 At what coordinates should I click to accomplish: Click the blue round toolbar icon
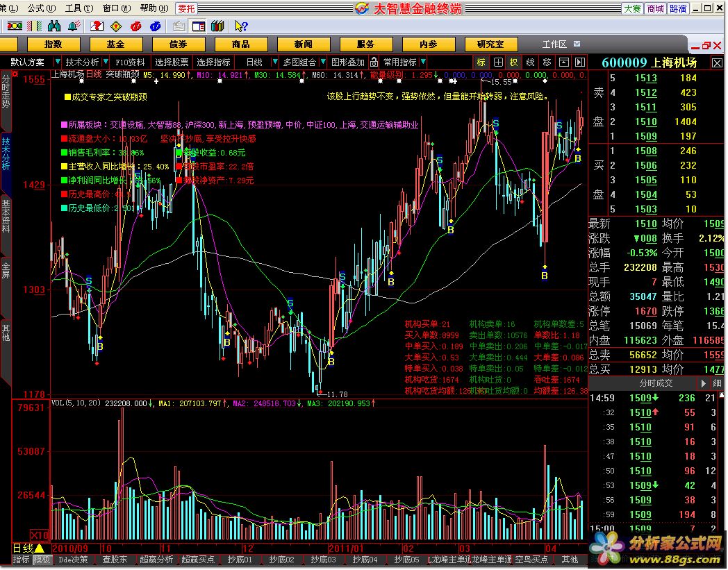pos(155,26)
